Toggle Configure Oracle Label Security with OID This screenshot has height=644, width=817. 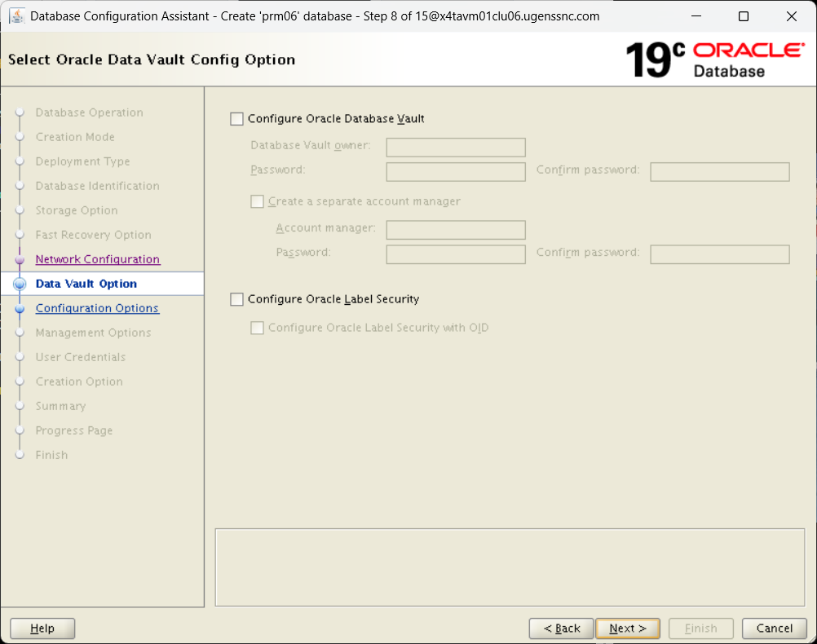pyautogui.click(x=257, y=328)
